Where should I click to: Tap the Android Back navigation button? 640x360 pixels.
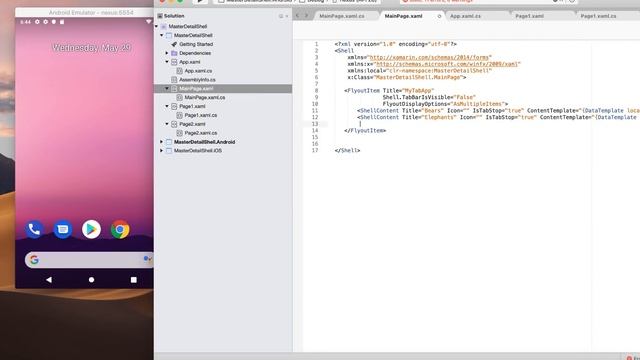49,280
